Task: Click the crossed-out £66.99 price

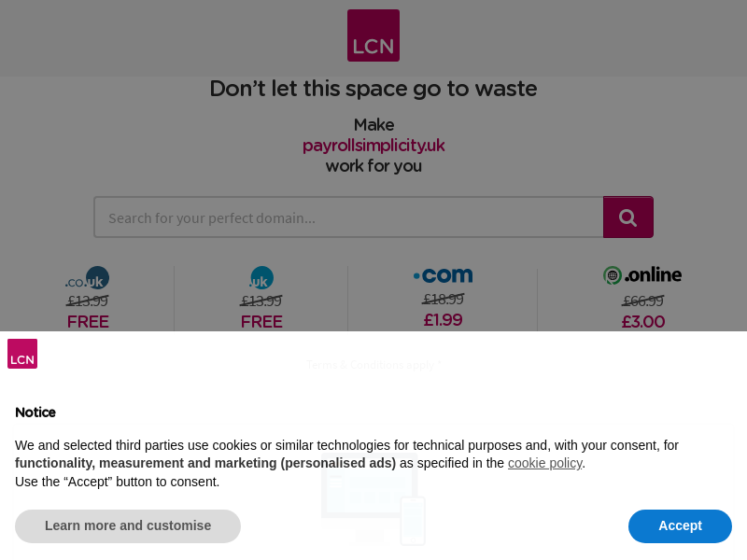Action: [x=643, y=301]
